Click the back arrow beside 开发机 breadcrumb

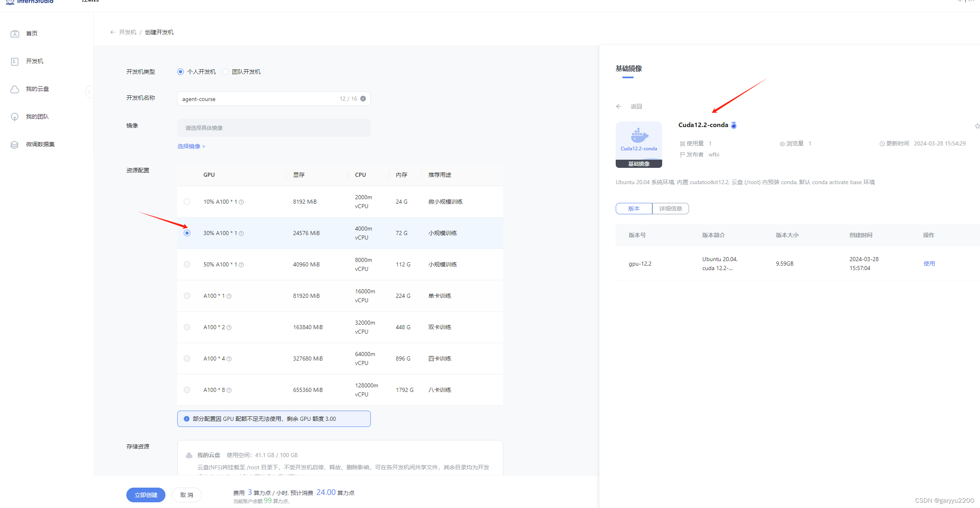112,32
